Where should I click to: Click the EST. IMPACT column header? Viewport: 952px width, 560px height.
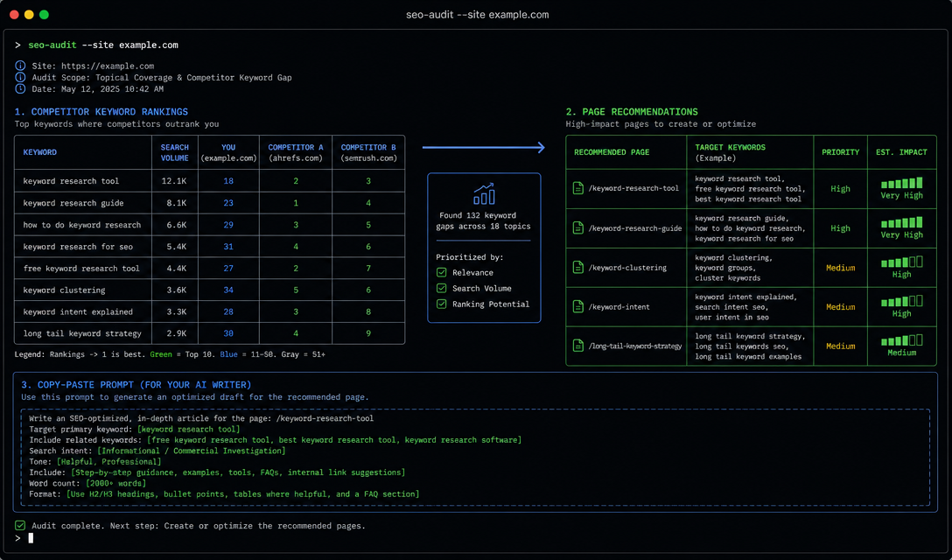(901, 152)
